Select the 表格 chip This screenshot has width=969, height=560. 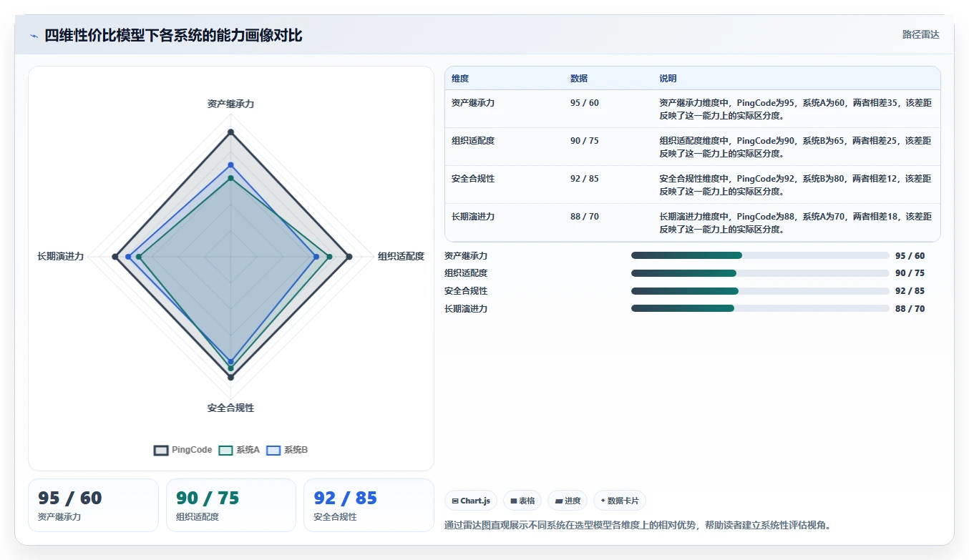click(522, 501)
